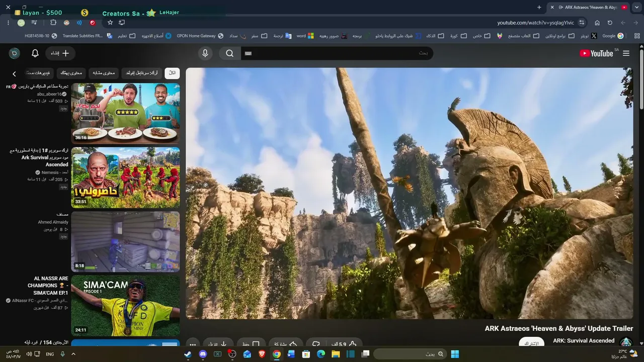Click the ARK: Survival Ascended channel name

pyautogui.click(x=584, y=341)
